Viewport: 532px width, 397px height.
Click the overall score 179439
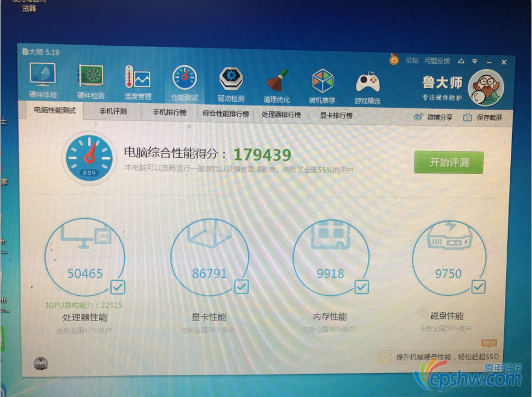[x=262, y=155]
